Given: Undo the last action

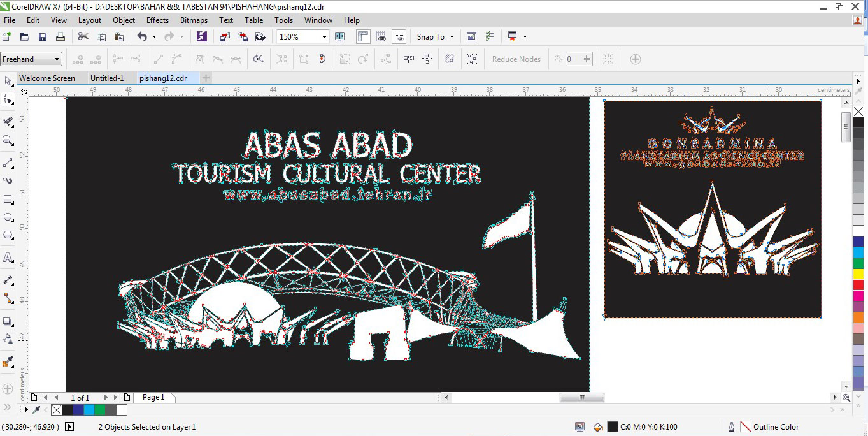Looking at the screenshot, I should 142,37.
